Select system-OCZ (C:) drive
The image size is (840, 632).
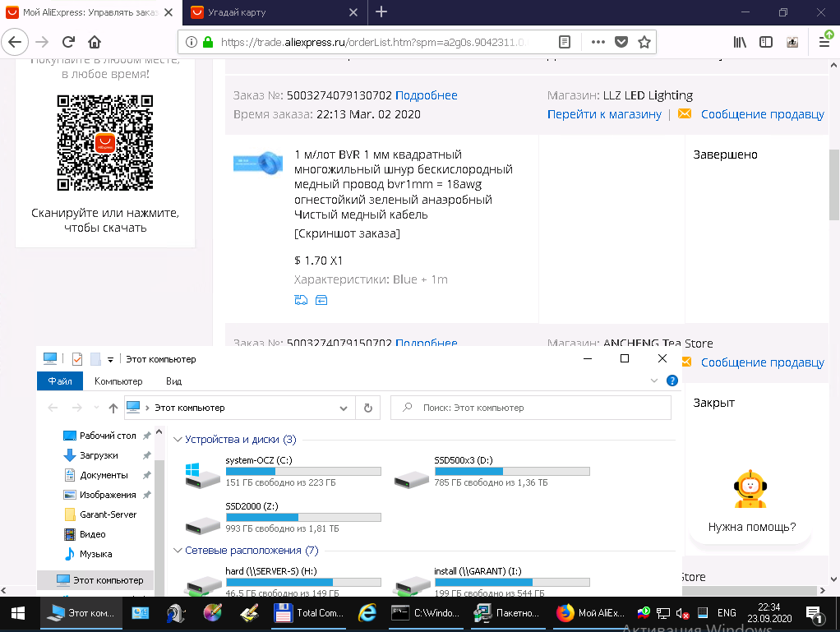(282, 471)
